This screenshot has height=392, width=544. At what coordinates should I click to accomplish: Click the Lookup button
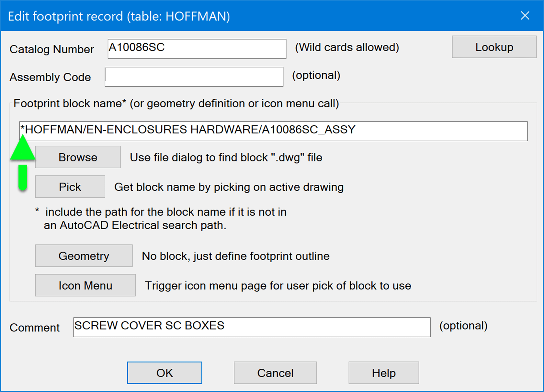494,47
